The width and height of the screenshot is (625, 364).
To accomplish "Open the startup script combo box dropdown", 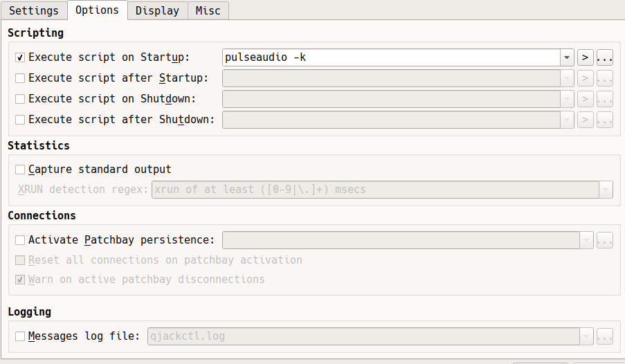I will coord(568,57).
